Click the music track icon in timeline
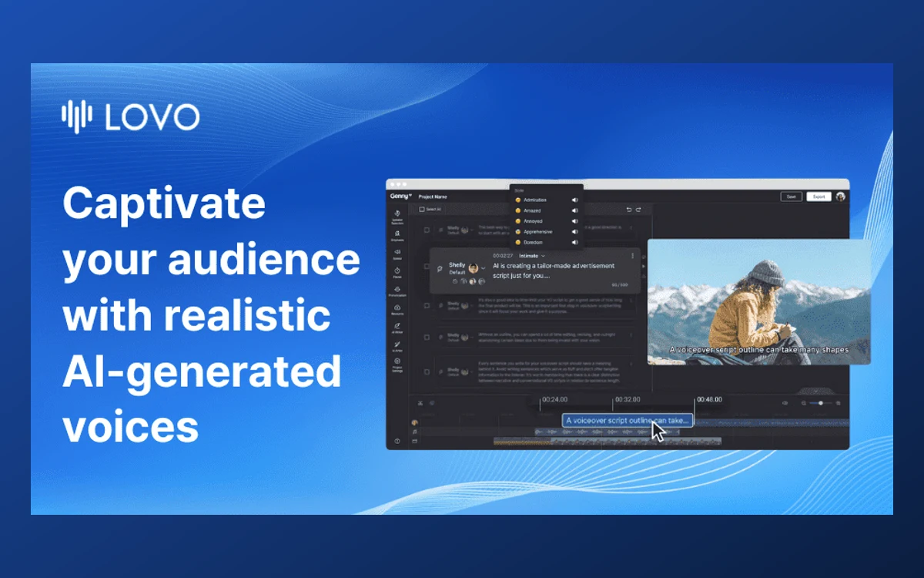 tap(415, 432)
